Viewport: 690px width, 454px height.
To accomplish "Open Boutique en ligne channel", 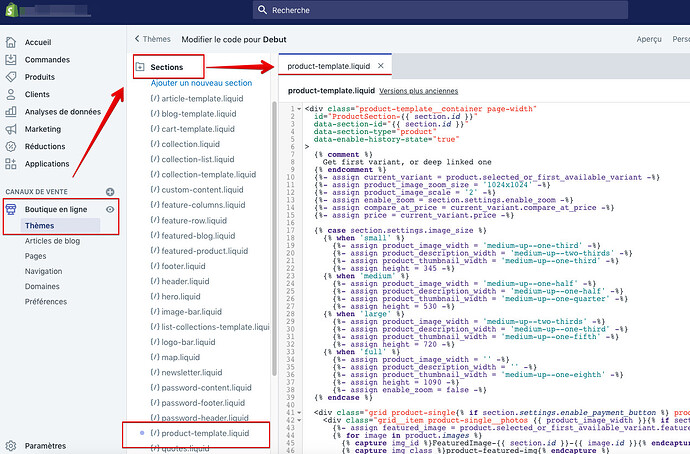I will 56,209.
